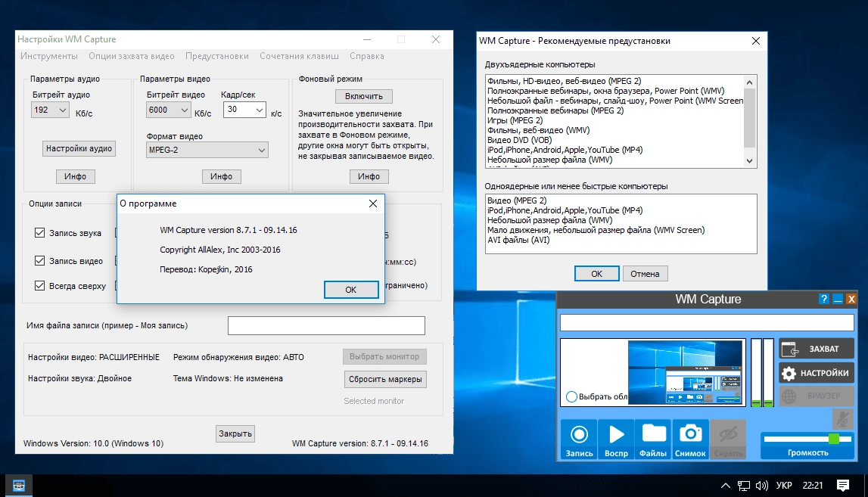The image size is (868, 497).
Task: Click Инфо under Параметры аудио
Action: (75, 176)
